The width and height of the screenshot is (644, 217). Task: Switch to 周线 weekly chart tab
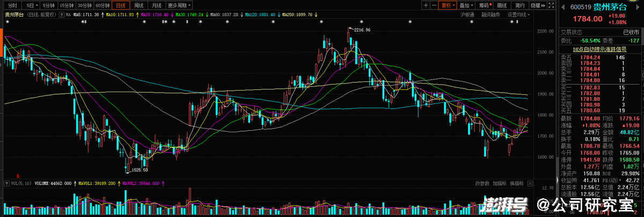click(x=139, y=5)
